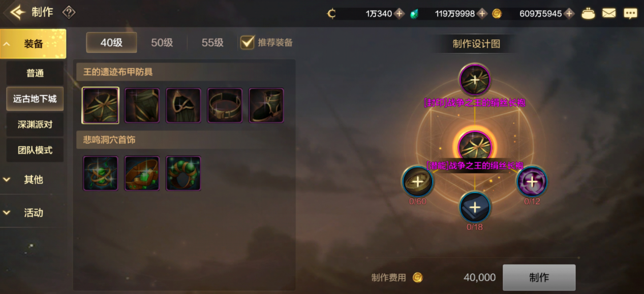This screenshot has height=294, width=644.
Task: Select the 深渊派对 sidebar option
Action: tap(35, 124)
